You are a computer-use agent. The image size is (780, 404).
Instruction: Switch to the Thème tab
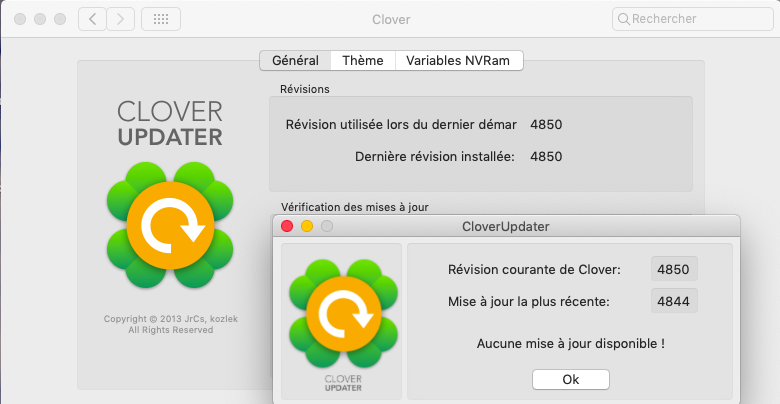tap(363, 61)
